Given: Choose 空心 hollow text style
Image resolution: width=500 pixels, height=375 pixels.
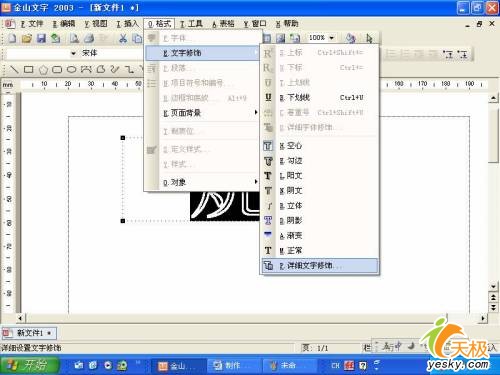Looking at the screenshot, I should (x=320, y=146).
